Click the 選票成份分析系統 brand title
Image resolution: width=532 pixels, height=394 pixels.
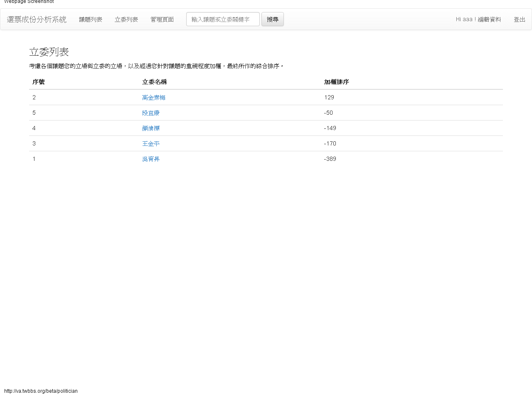tap(37, 20)
